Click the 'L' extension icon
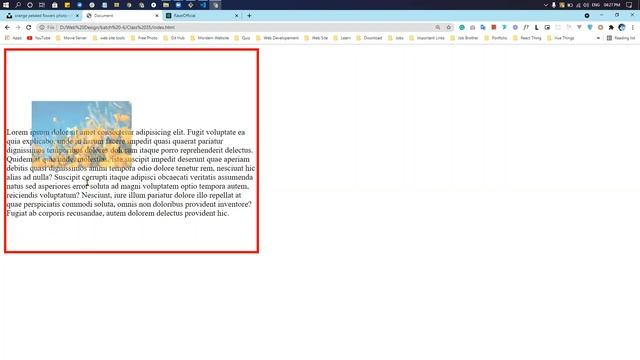 point(536,27)
